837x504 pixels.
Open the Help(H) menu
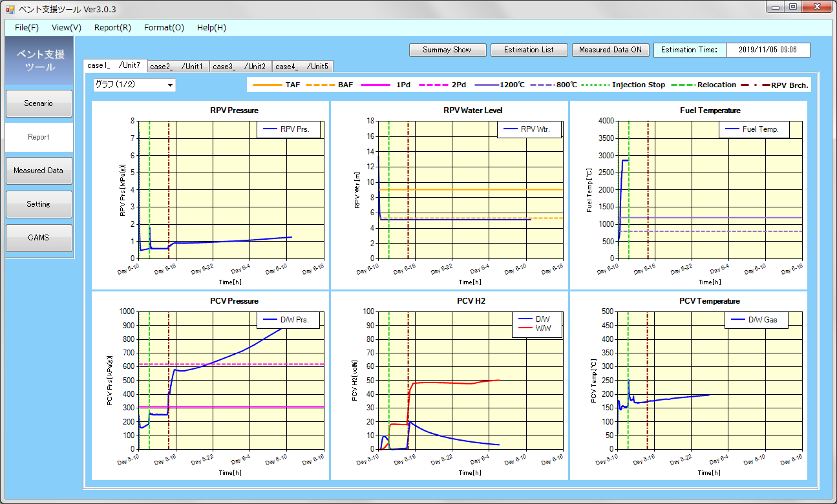[211, 28]
